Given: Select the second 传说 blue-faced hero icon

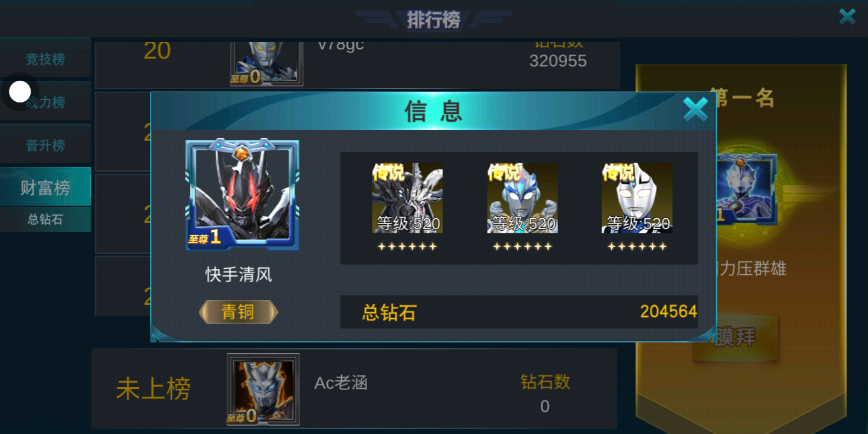Looking at the screenshot, I should click(x=523, y=198).
